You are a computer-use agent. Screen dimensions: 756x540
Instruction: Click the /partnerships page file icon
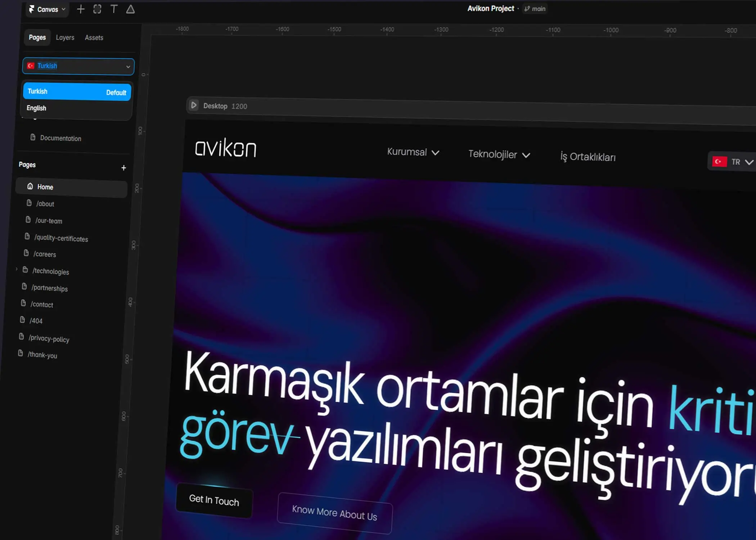pos(24,287)
